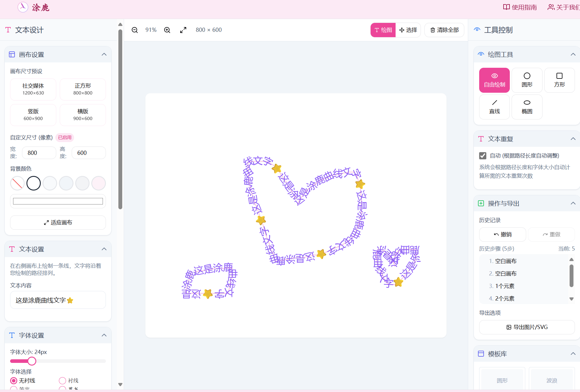The image size is (580, 392).
Task: Select history step 2. 空白画布
Action: tap(506, 274)
